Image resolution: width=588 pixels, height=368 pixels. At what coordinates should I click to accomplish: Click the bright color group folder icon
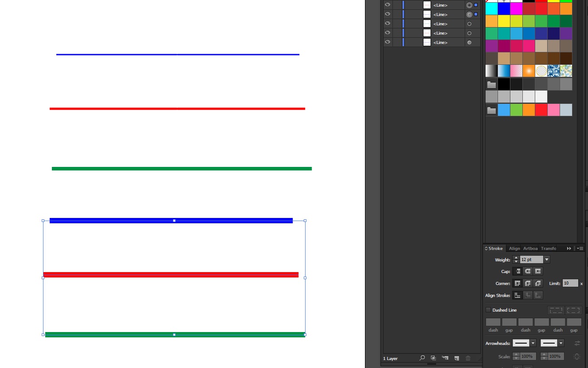(x=491, y=110)
